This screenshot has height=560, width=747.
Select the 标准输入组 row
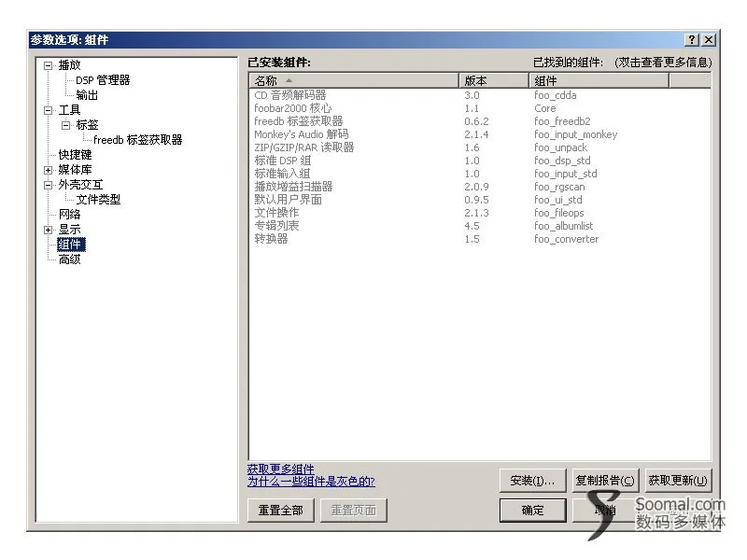coord(480,174)
